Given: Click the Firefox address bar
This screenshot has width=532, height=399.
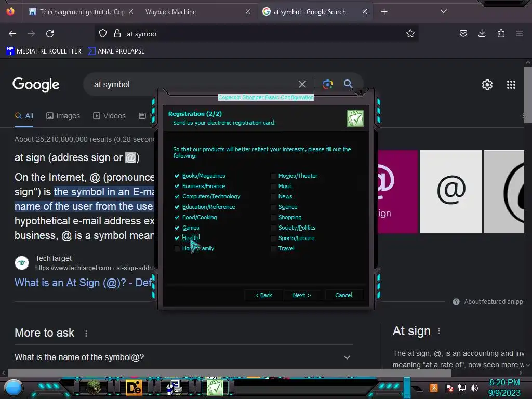Looking at the screenshot, I should (x=256, y=34).
